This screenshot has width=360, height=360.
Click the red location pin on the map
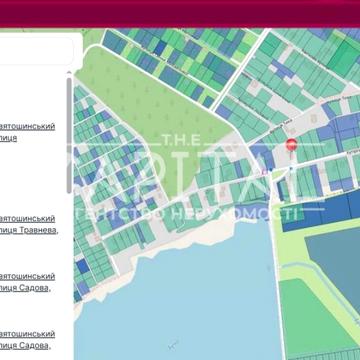tap(291, 146)
